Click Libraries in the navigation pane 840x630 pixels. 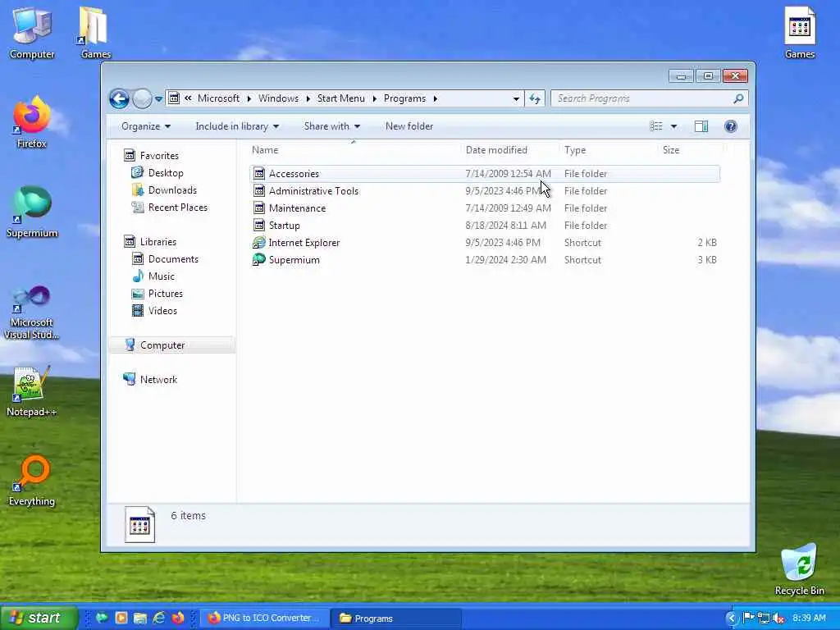(158, 242)
